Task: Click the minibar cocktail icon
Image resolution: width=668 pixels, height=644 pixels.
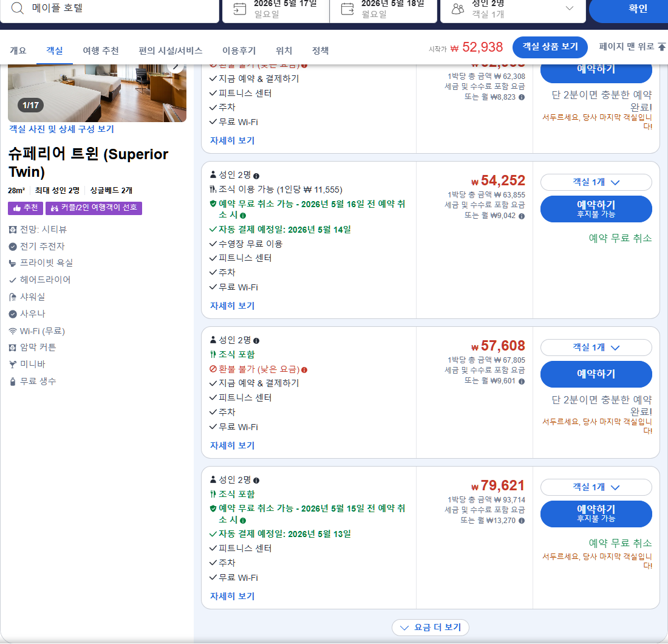Action: (13, 365)
